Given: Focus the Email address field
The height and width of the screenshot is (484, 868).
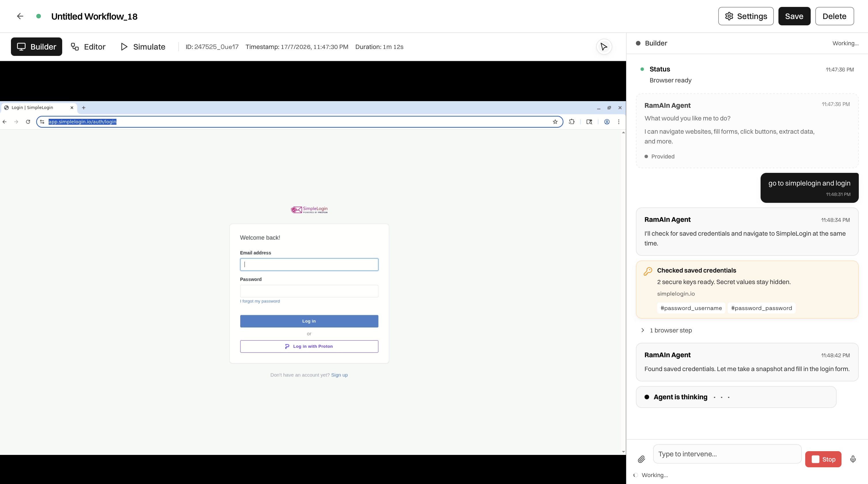Looking at the screenshot, I should 309,264.
